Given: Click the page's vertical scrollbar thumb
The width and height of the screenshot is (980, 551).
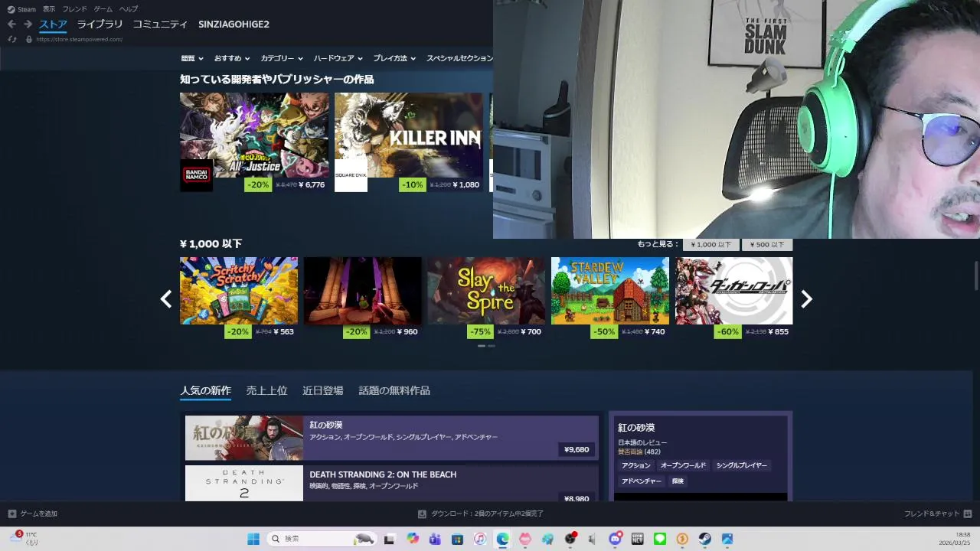Looking at the screenshot, I should (x=976, y=275).
